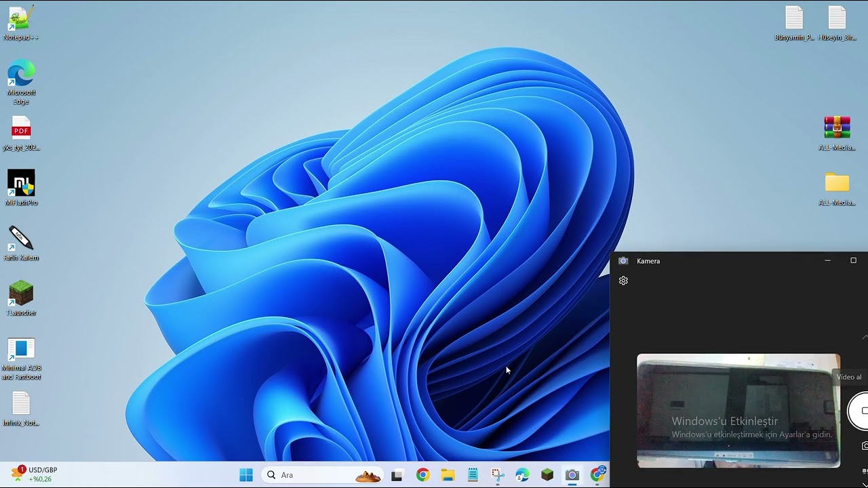Launch Microsoft Edge from the desktop shortcut
Screen dimensions: 868x488
[21, 82]
